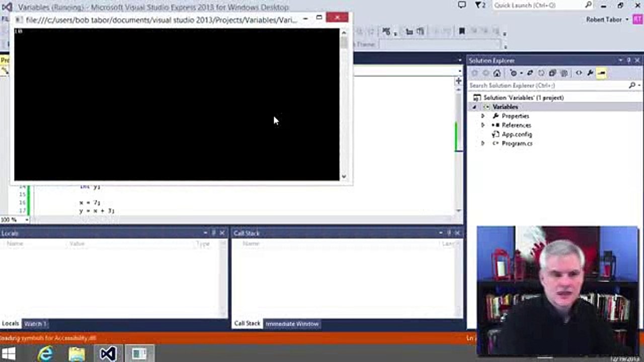Select Program.cs file in Solution Explorer
The height and width of the screenshot is (362, 644).
[x=517, y=143]
